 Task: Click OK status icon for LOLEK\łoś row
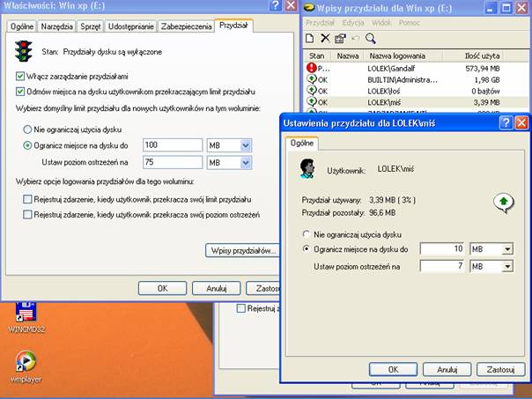[x=311, y=91]
